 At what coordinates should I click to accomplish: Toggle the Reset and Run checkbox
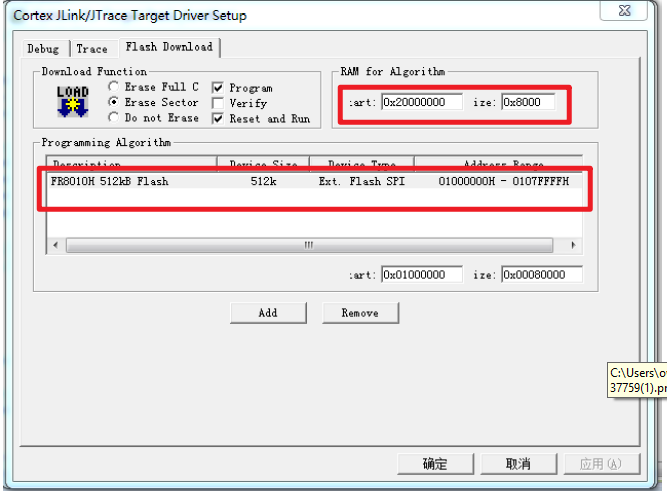(x=219, y=119)
